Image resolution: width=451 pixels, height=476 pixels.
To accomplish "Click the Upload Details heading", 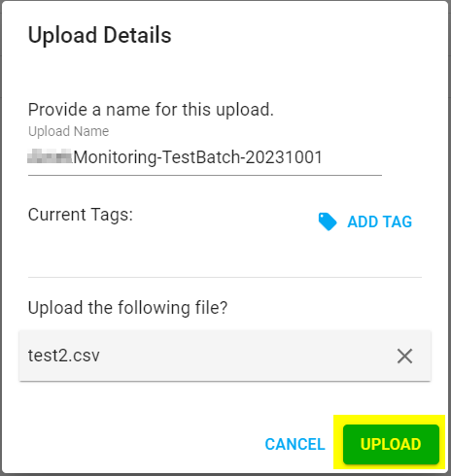I will click(x=100, y=35).
